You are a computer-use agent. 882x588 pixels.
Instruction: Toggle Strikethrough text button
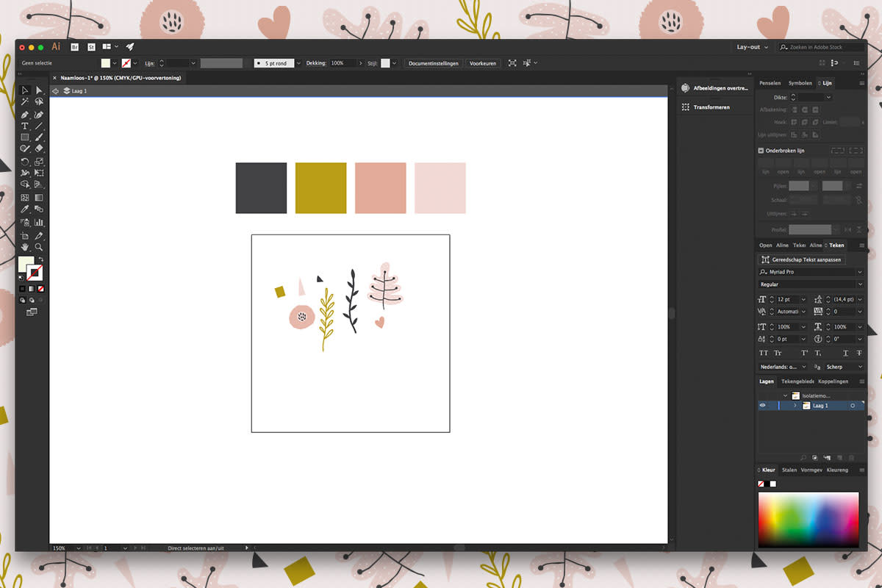[x=859, y=354]
